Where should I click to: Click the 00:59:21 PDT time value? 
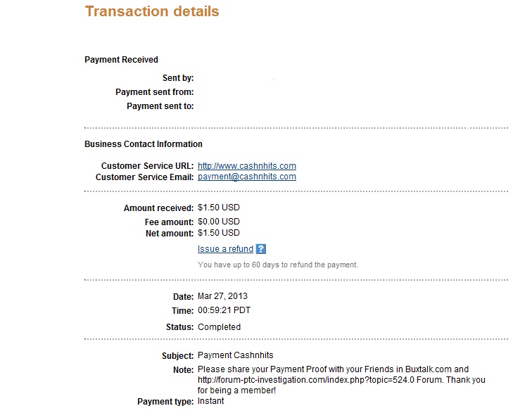coord(222,310)
